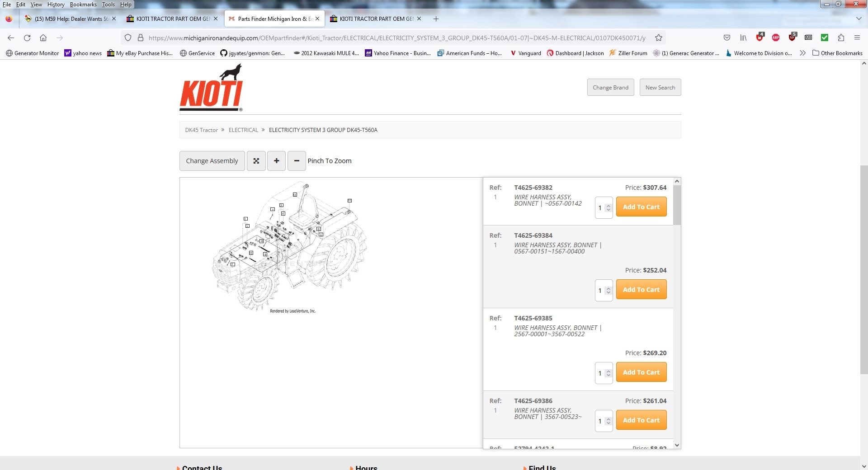Image resolution: width=868 pixels, height=470 pixels.
Task: Adjust quantity stepper for part T4625-69385
Action: pos(608,373)
